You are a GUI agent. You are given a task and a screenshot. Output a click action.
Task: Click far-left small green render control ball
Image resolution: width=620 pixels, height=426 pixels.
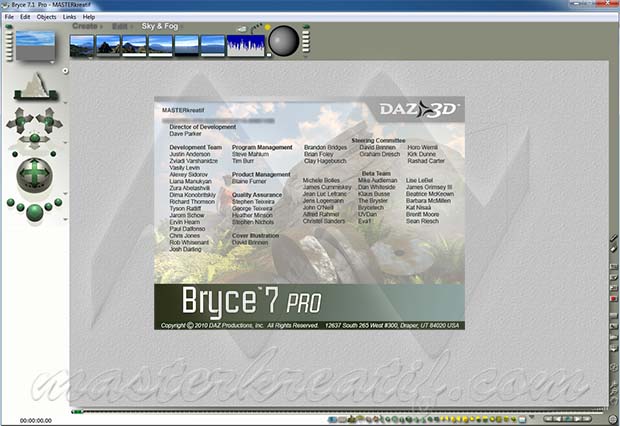point(11,203)
